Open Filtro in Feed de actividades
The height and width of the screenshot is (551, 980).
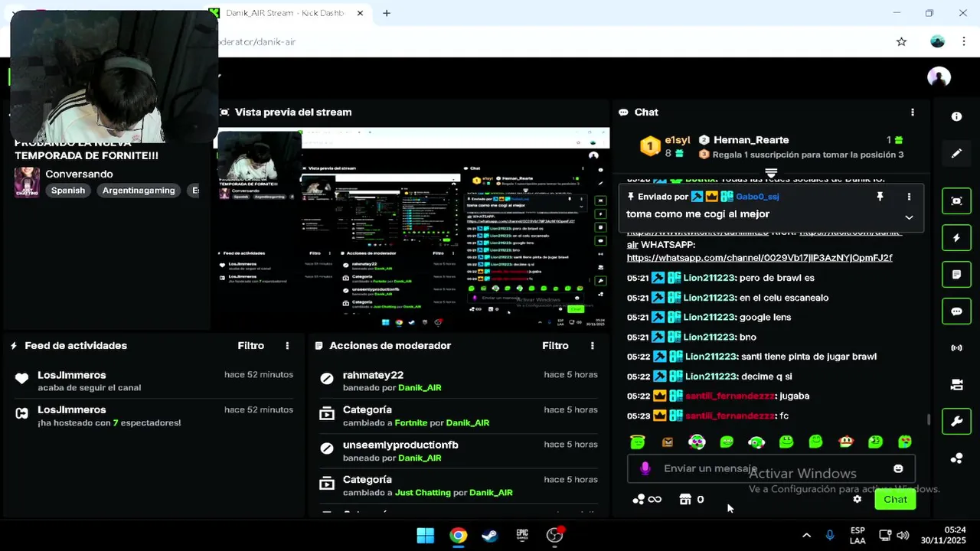click(x=250, y=346)
